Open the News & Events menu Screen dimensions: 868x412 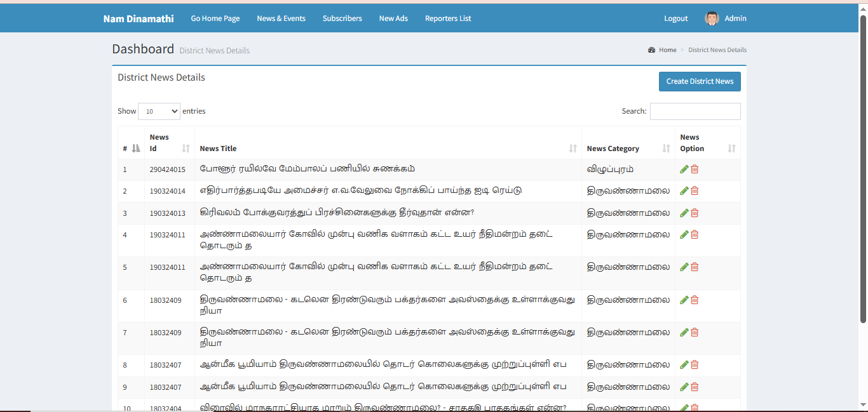click(x=281, y=18)
